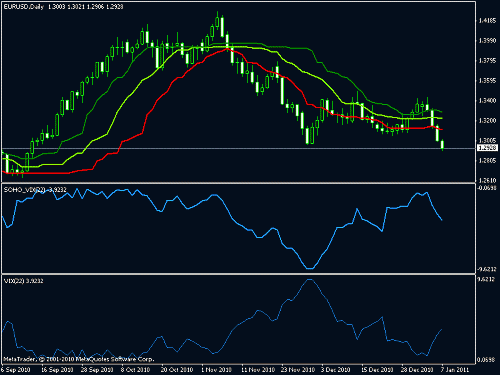The width and height of the screenshot is (500, 375).
Task: Click the 1.3795 price axis label
Action: (x=487, y=61)
